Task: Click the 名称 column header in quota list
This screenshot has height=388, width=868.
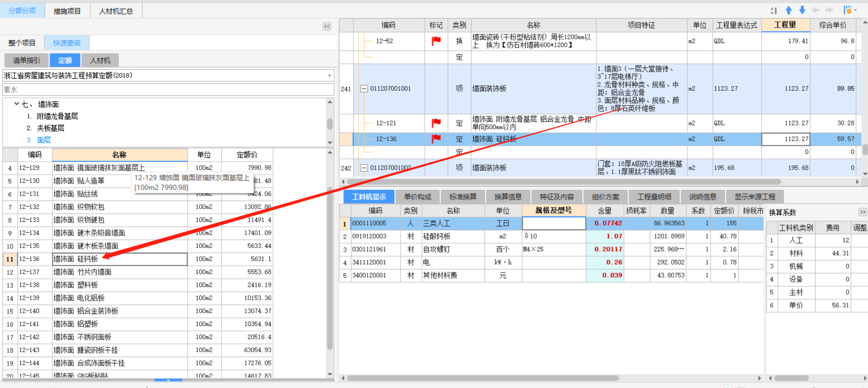Action: point(120,155)
